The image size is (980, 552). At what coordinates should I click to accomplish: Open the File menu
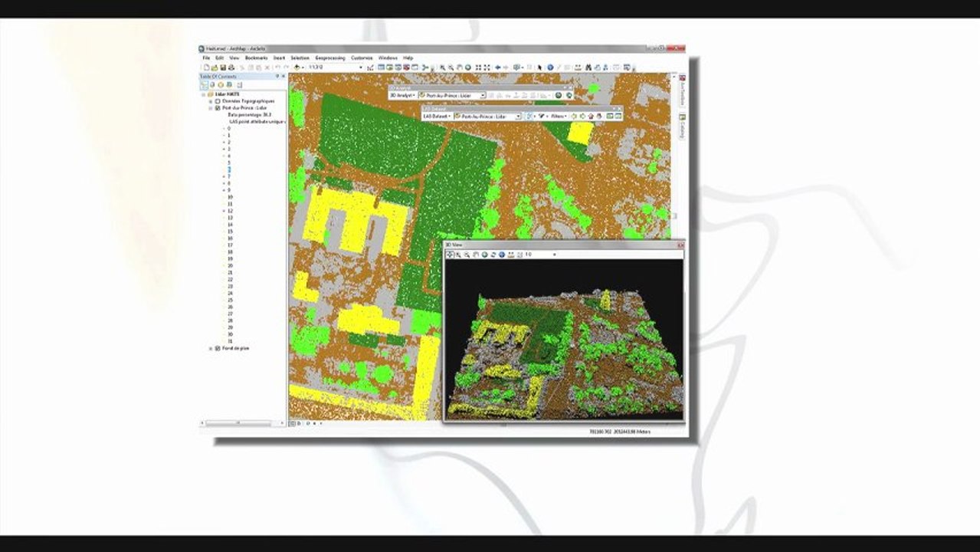point(206,58)
